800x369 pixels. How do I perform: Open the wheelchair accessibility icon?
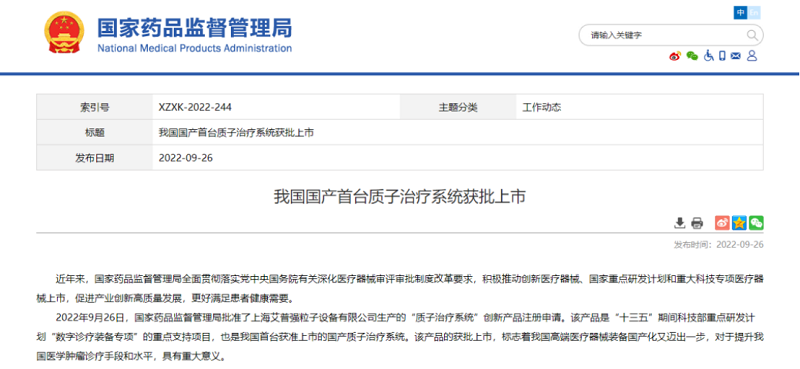[709, 56]
